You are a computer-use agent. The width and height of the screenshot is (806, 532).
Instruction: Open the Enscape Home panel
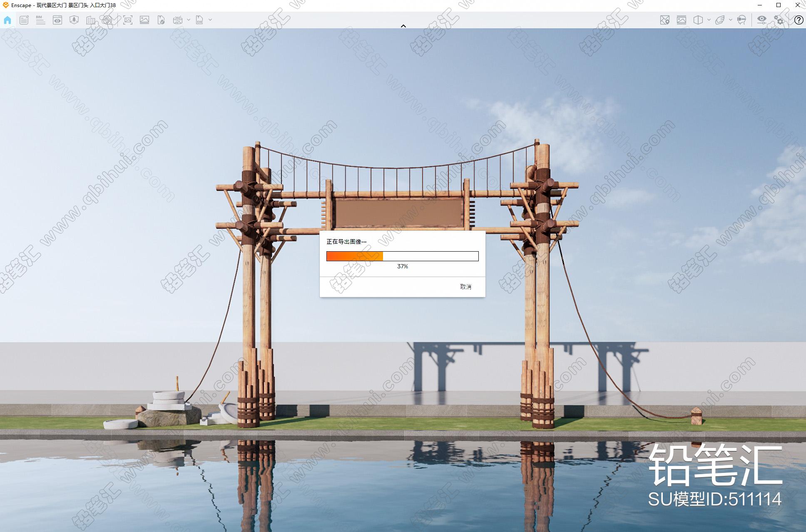(x=7, y=20)
